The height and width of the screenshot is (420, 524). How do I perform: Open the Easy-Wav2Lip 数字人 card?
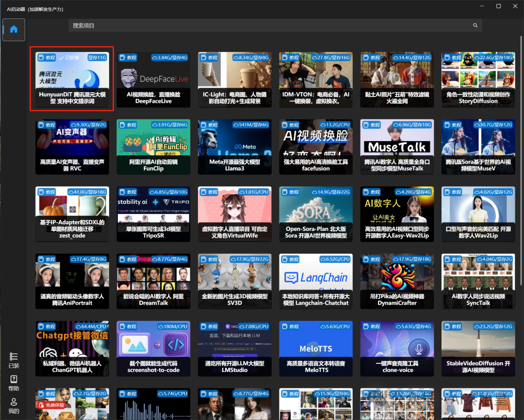397,214
